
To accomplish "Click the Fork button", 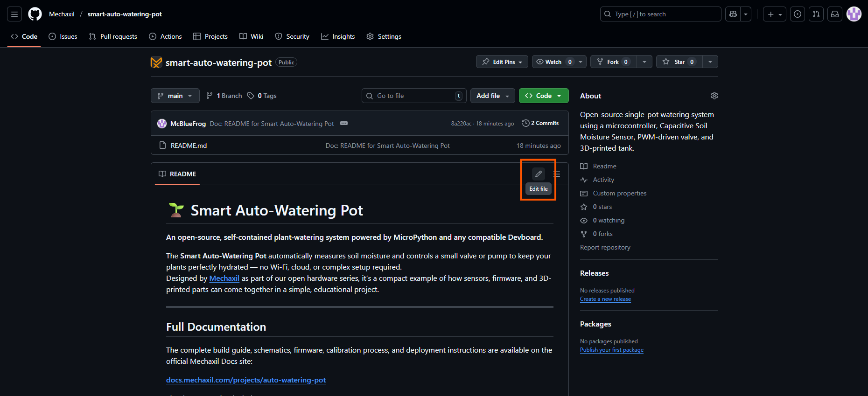I will click(612, 62).
